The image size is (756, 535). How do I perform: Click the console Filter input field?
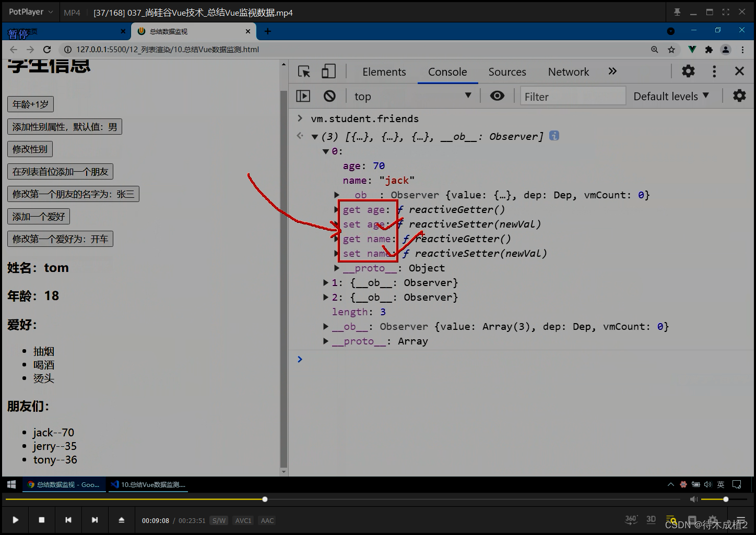click(573, 97)
